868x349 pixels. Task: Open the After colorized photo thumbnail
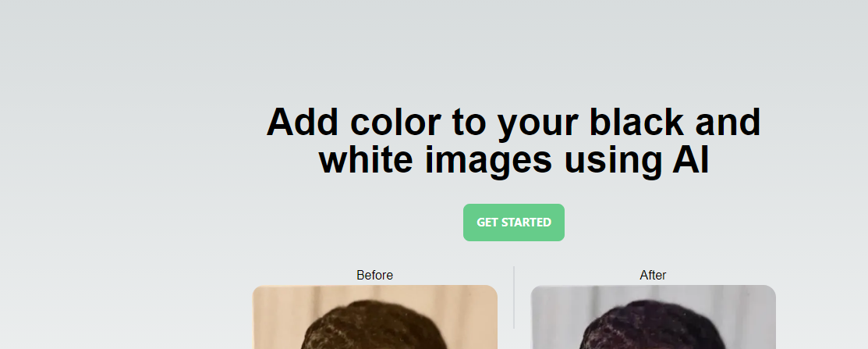654,317
